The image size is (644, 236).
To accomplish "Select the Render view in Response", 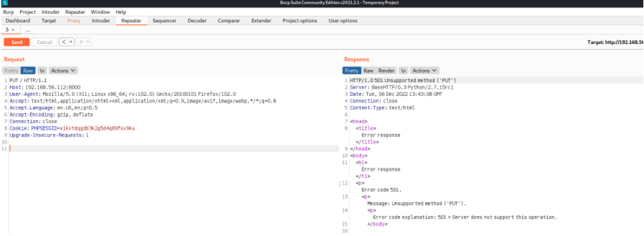I will 386,70.
